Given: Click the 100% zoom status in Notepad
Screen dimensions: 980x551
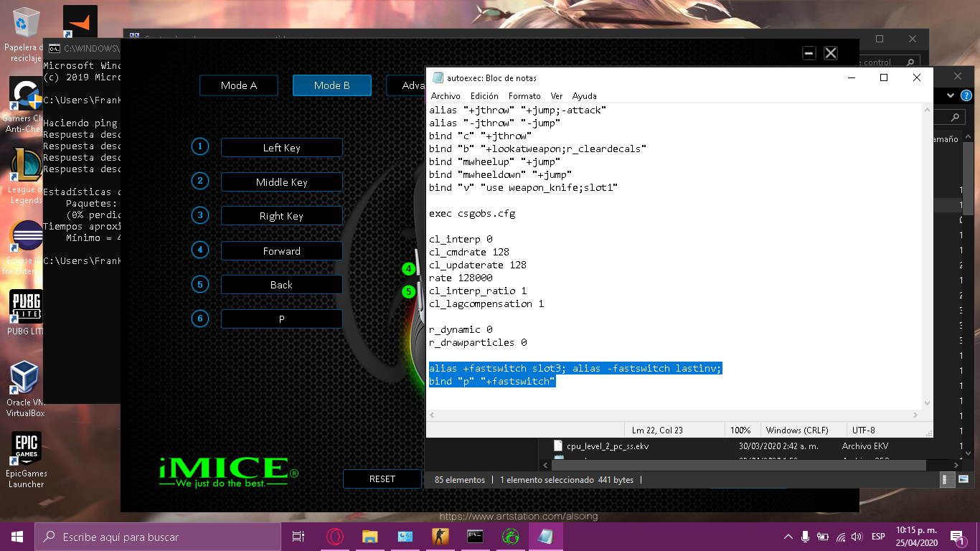Looking at the screenshot, I should 740,430.
